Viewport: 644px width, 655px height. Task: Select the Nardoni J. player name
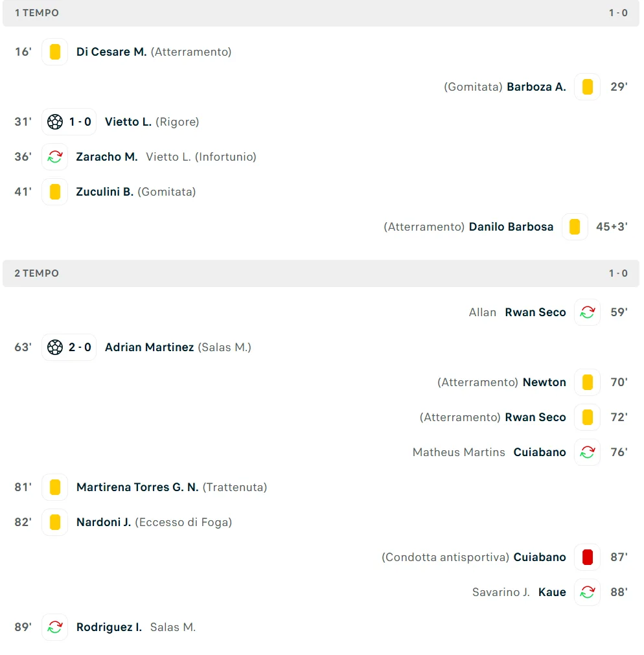(x=104, y=522)
